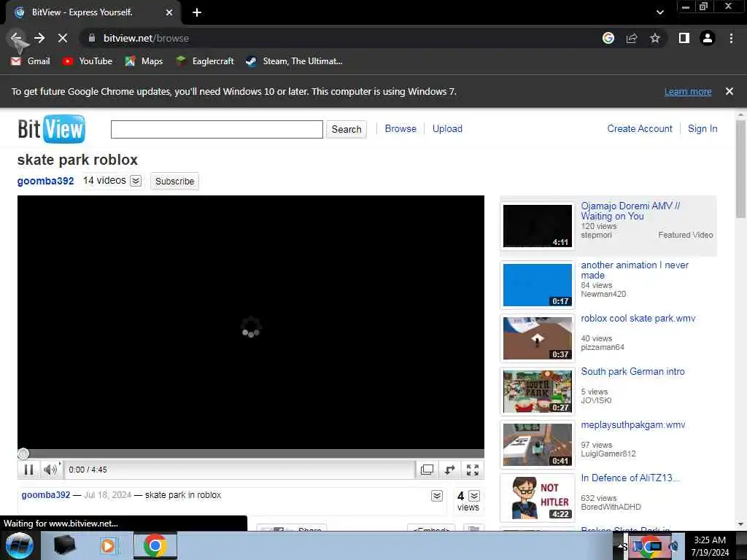Stop page loading with the X button
This screenshot has width=747, height=560.
(x=63, y=38)
